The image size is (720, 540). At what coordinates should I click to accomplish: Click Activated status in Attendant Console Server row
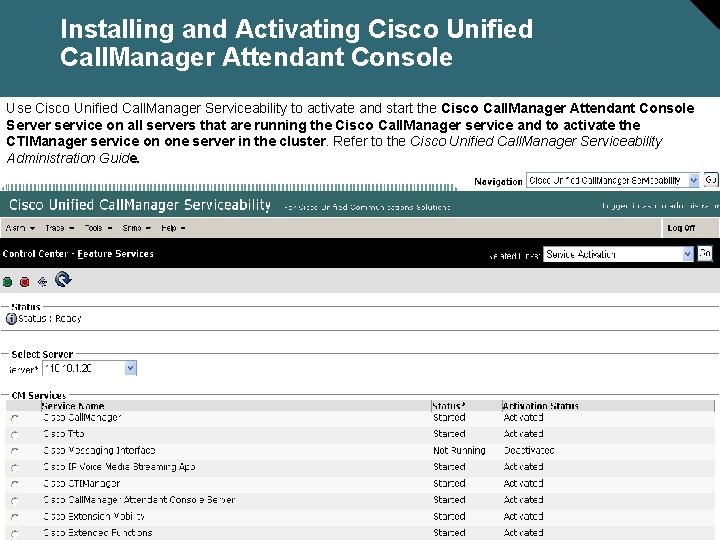523,500
